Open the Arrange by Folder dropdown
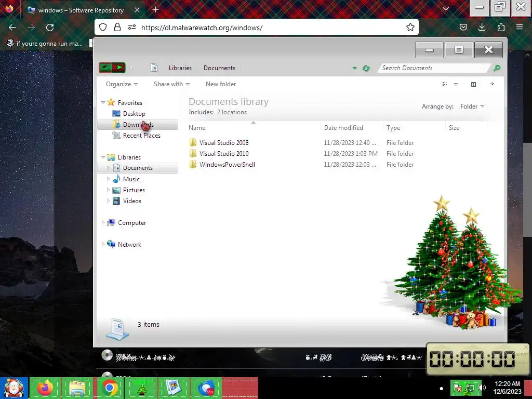The image size is (532, 399). pyautogui.click(x=472, y=107)
